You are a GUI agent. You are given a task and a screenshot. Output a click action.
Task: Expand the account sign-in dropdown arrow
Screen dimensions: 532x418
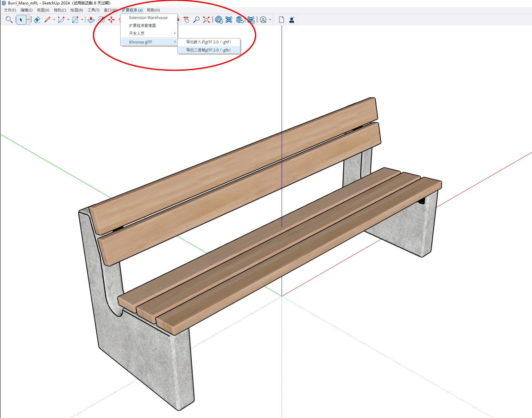pos(270,20)
